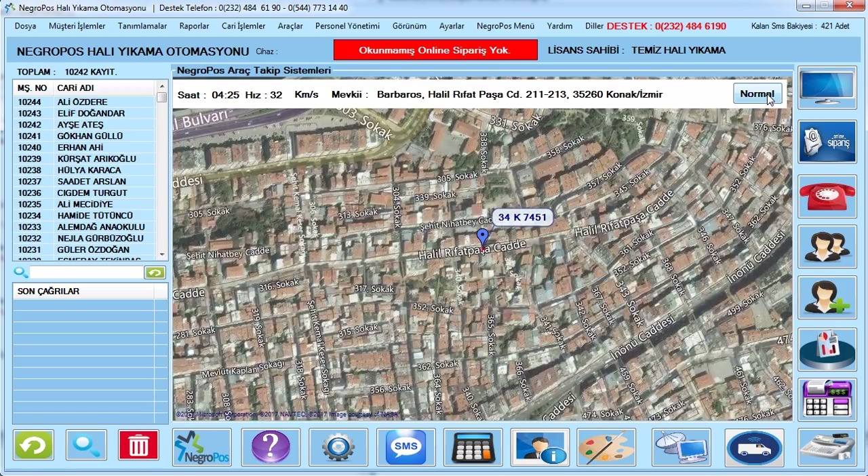
Task: Open the NegroPos Menü menu
Action: [506, 26]
